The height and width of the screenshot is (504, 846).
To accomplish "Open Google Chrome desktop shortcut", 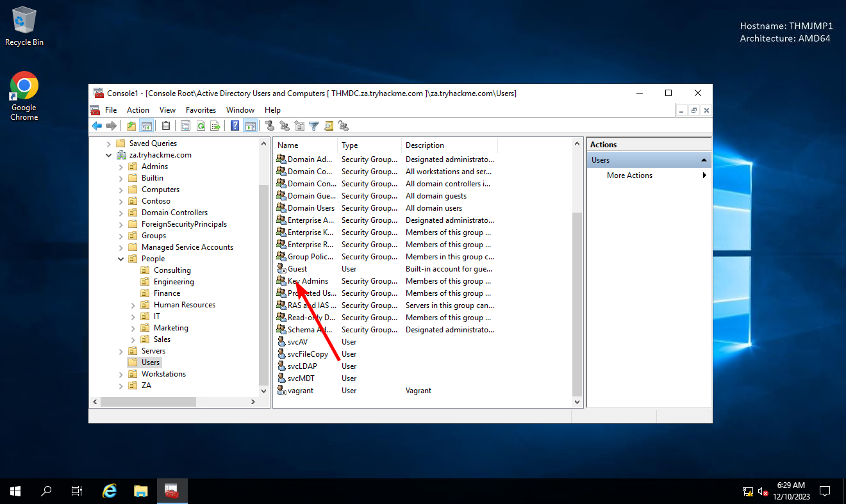I will [x=24, y=96].
